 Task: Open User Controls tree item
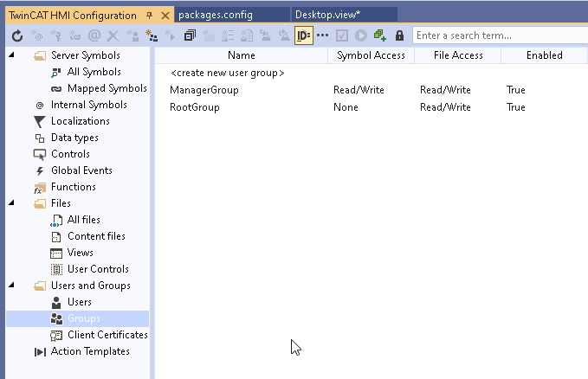pos(98,269)
